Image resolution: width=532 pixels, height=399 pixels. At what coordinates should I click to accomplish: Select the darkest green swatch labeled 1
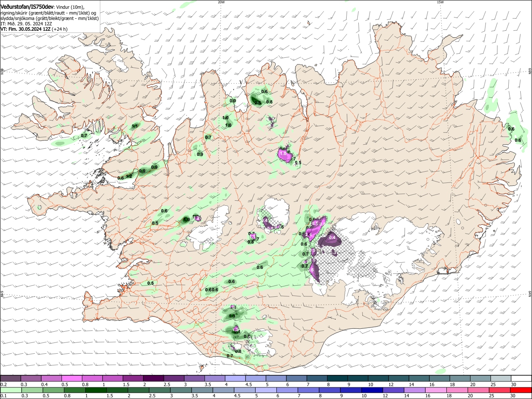(96, 390)
